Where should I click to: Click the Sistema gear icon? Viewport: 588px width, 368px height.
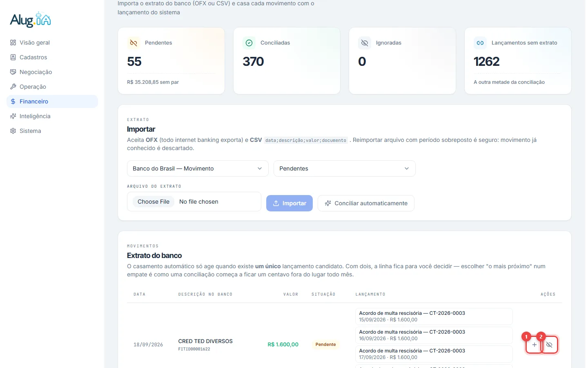13,131
